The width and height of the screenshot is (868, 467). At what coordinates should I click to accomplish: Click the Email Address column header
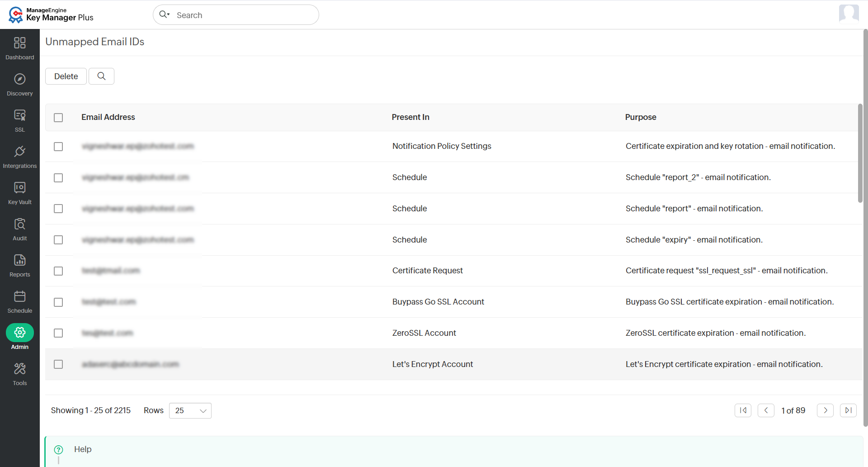[x=108, y=117]
